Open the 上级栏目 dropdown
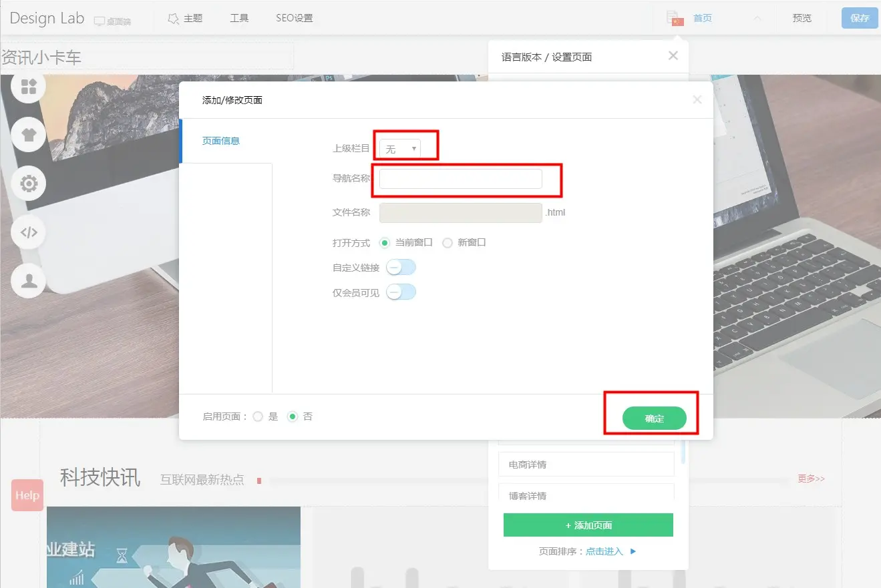Screen dimensions: 881x588 (400, 149)
